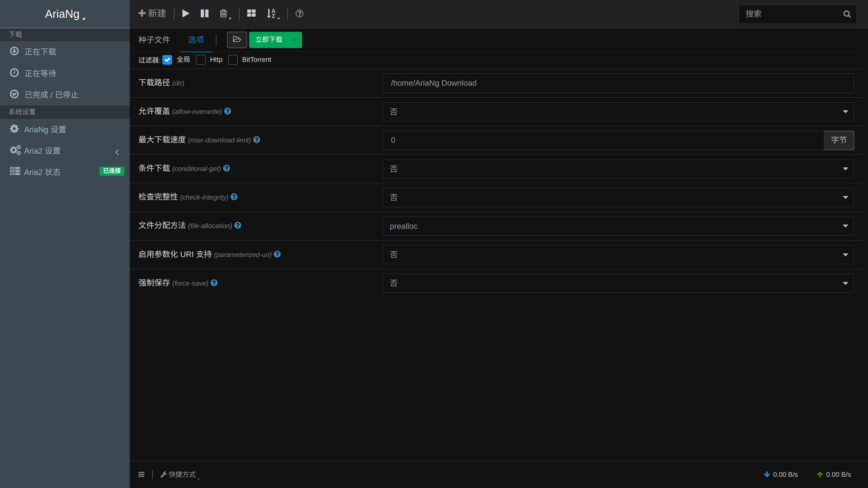Open the 立即下载 dropdown arrow

295,40
